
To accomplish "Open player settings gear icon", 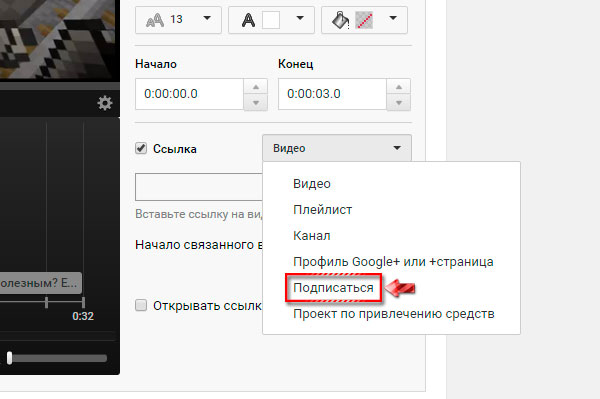I will point(104,103).
